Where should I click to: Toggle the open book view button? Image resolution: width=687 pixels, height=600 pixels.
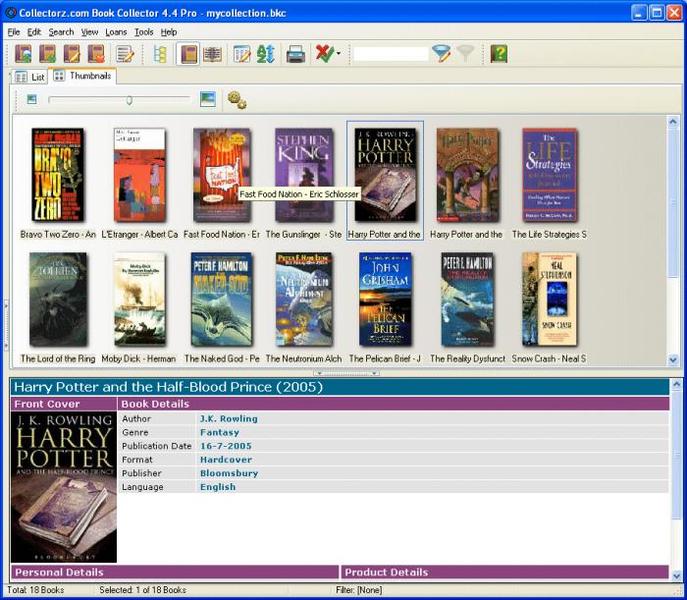(212, 54)
